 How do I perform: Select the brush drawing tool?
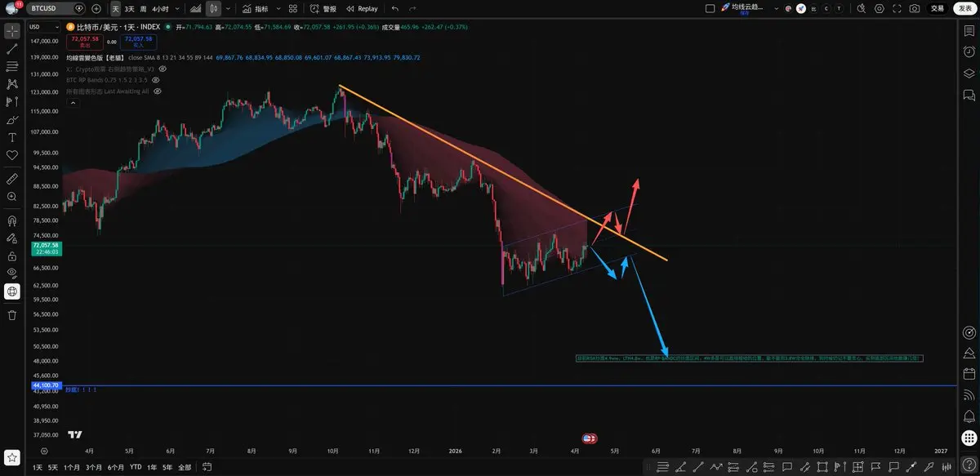coord(11,120)
